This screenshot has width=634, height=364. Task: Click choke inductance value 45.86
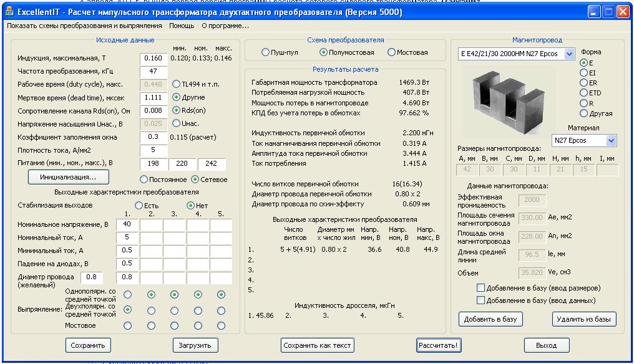point(265,315)
